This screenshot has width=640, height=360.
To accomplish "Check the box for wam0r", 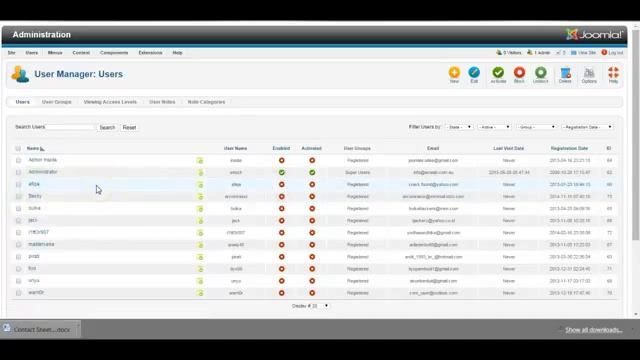I will tap(18, 293).
